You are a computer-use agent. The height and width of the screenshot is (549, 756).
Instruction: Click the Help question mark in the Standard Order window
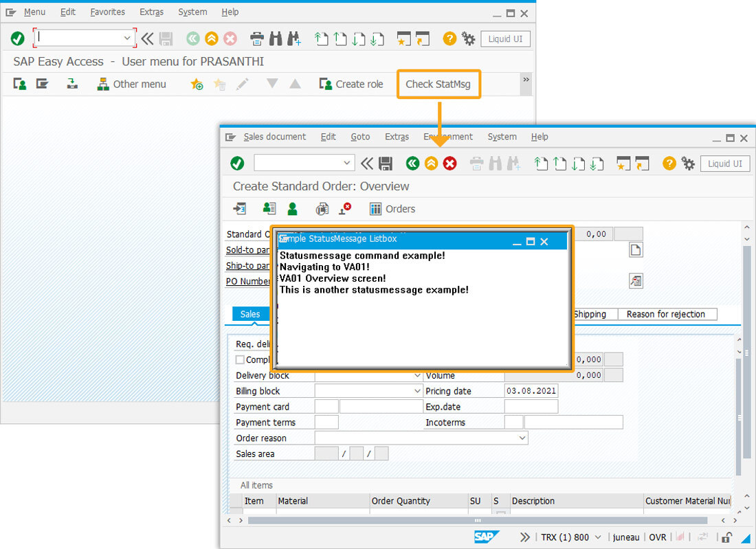point(669,164)
